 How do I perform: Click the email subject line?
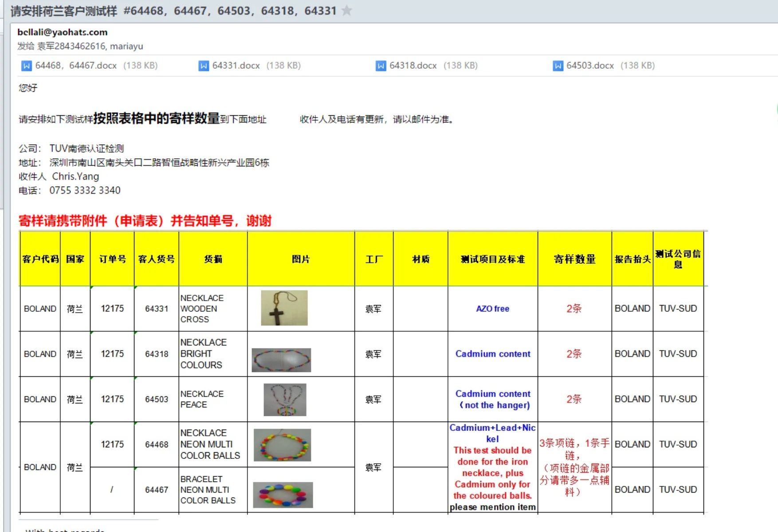pyautogui.click(x=173, y=11)
